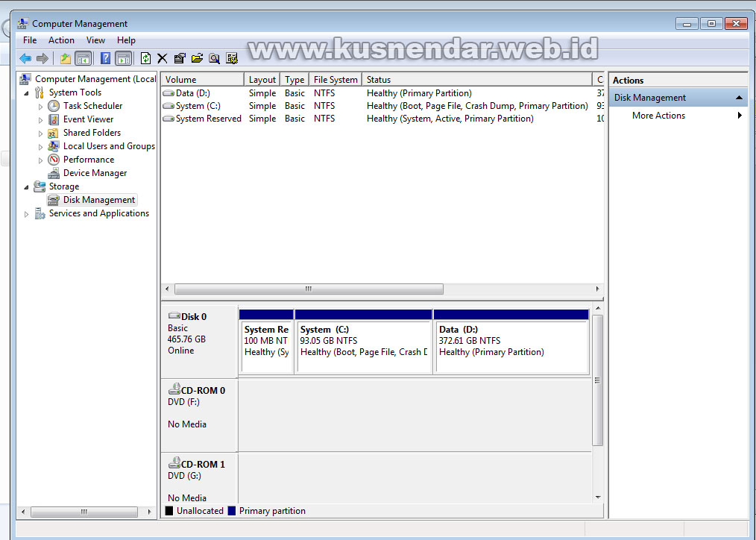
Task: Open the Action menu
Action: pyautogui.click(x=61, y=40)
